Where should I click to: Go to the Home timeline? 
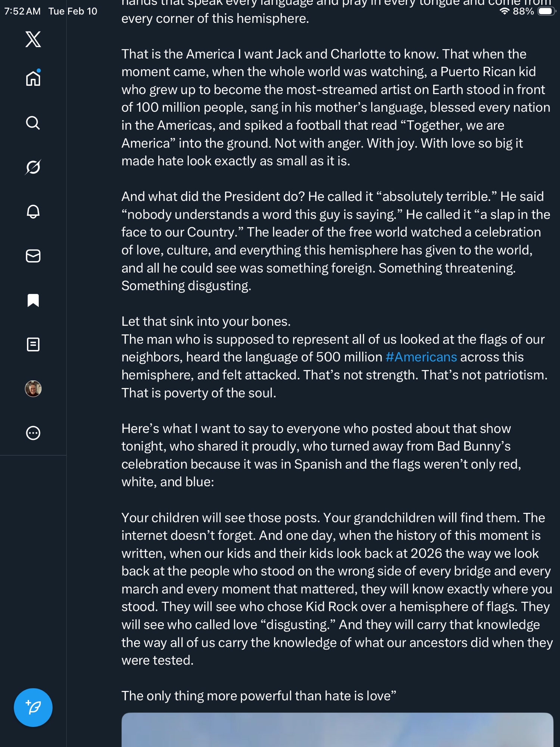point(33,78)
